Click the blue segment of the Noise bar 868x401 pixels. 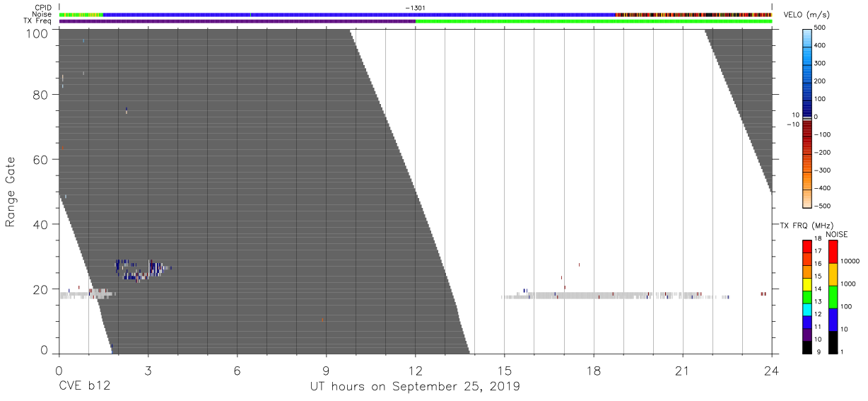pyautogui.click(x=359, y=14)
